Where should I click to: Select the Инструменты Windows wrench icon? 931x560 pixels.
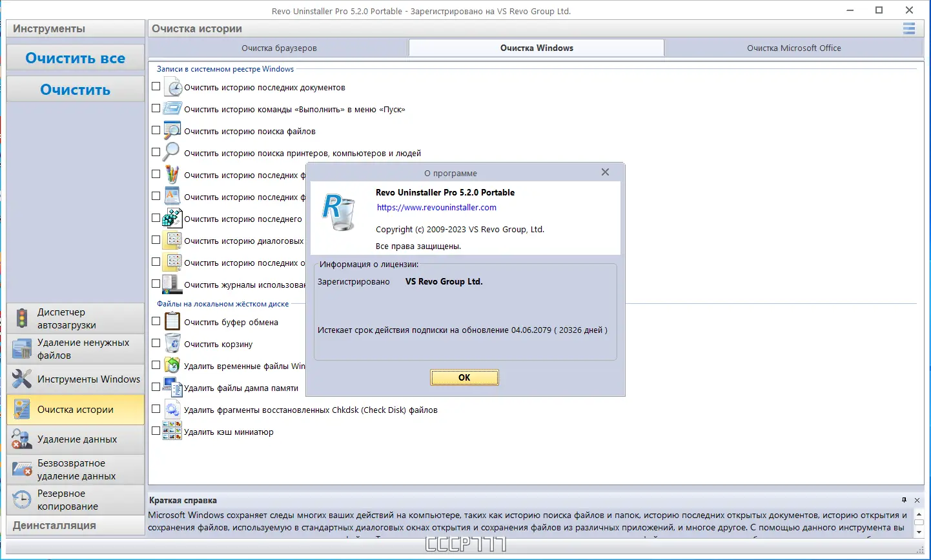click(21, 379)
